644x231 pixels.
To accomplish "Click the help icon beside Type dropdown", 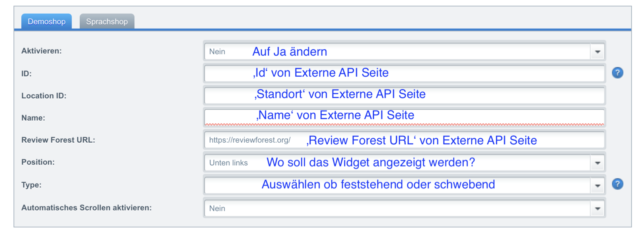I will point(617,184).
